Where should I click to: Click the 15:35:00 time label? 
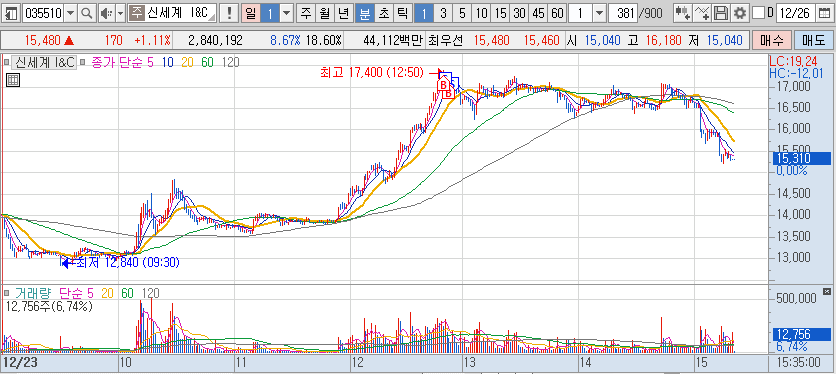799,362
